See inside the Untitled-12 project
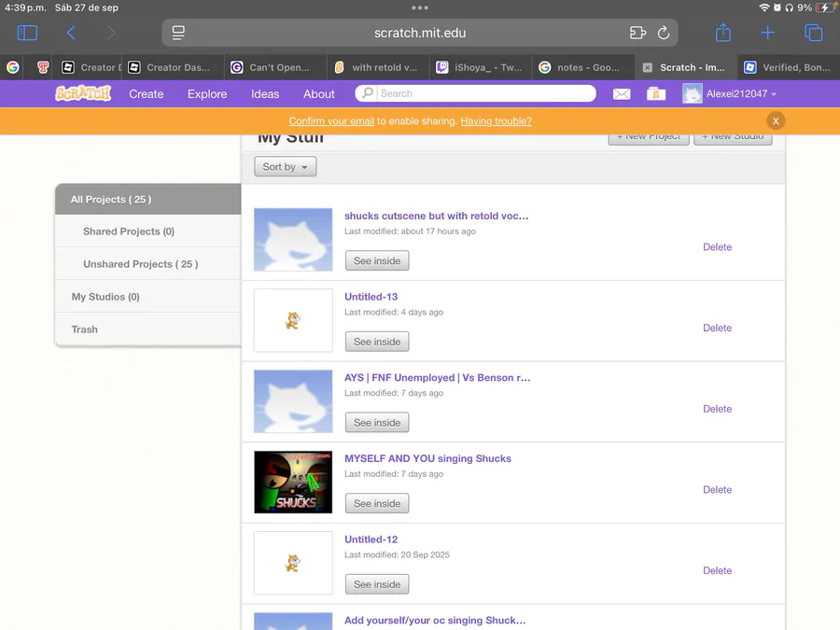 (x=377, y=584)
